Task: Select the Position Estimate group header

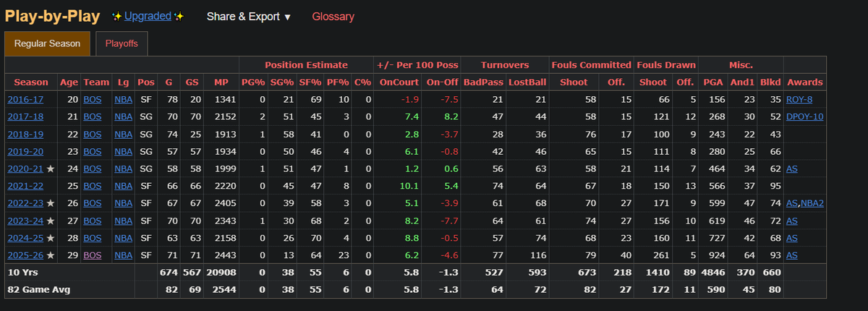Action: (306, 64)
